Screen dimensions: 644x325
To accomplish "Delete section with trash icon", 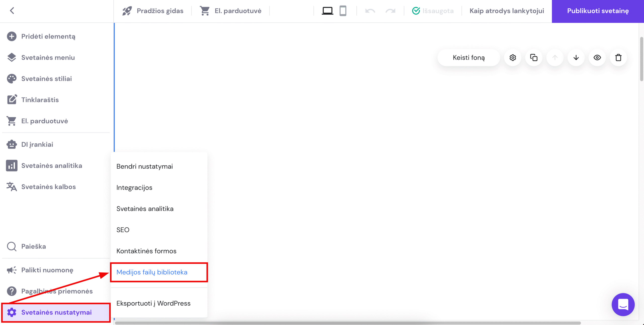I will pos(618,58).
